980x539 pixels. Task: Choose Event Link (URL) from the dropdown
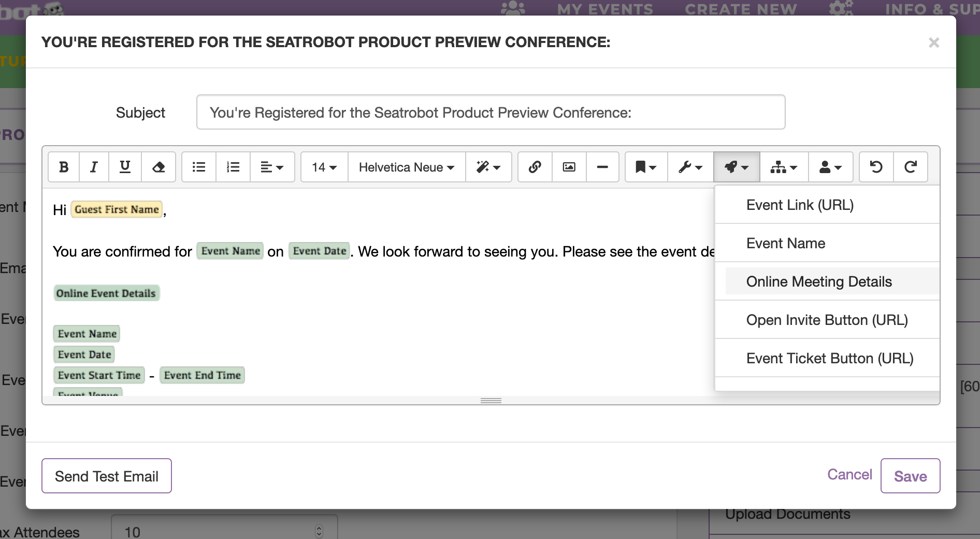coord(827,205)
